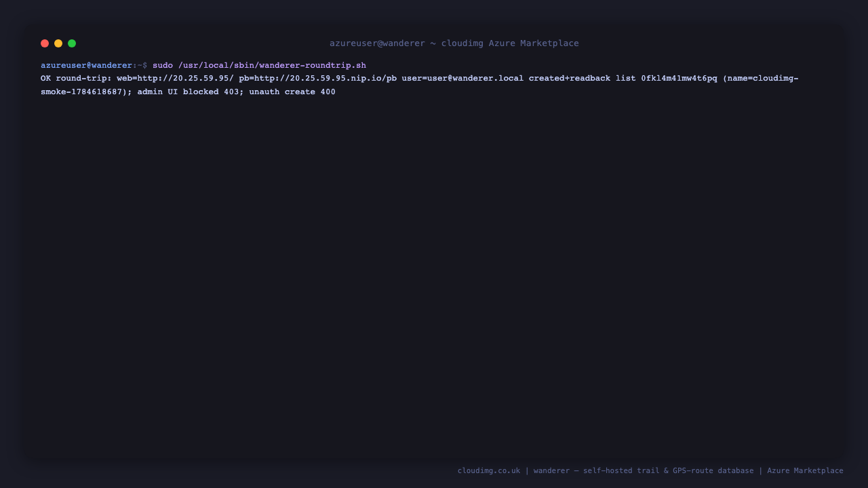Viewport: 868px width, 488px height.
Task: Click the terminal title 'azureuser@wanderer ~ cloudimg Azure Marketplace'
Action: coord(454,43)
